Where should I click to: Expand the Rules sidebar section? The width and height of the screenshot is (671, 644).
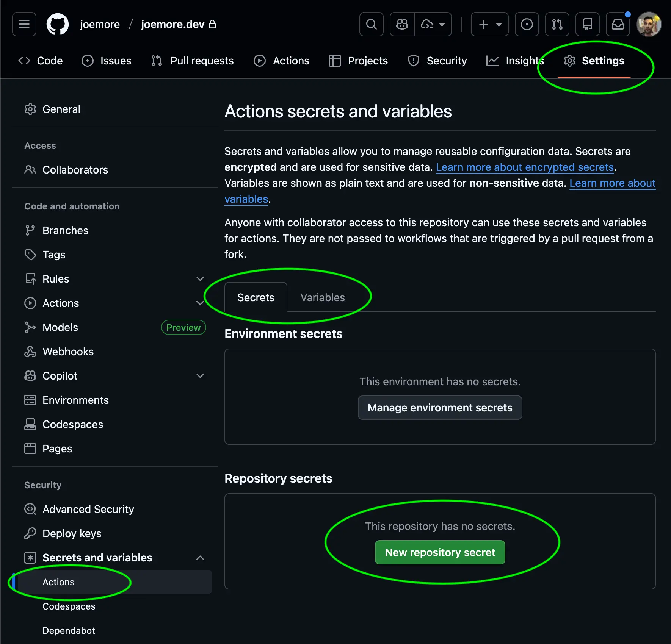200,279
